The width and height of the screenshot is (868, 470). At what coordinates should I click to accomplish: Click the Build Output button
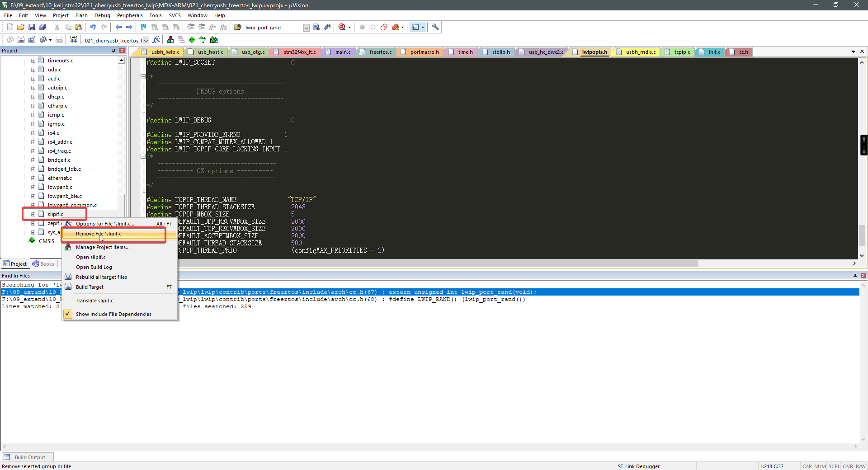(27, 457)
